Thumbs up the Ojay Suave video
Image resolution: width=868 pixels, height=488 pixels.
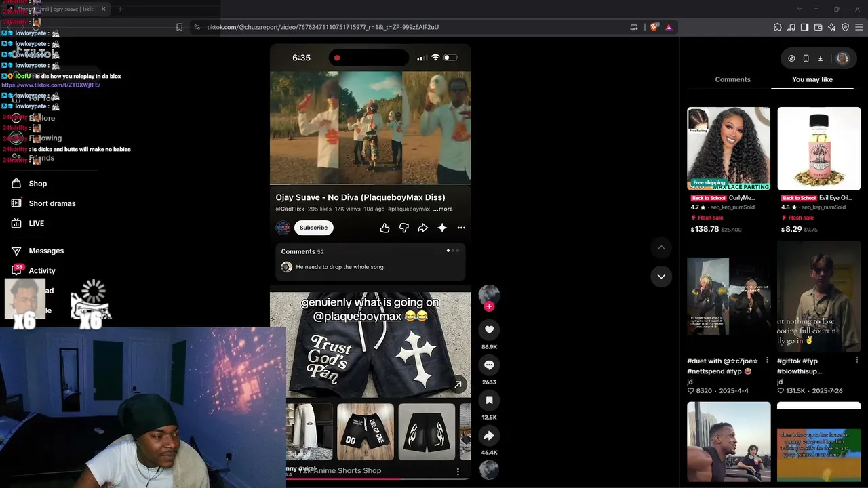(x=384, y=228)
